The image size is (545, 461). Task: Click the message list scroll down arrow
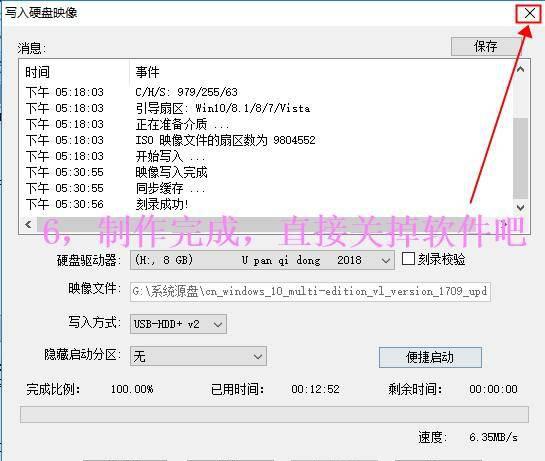click(520, 208)
